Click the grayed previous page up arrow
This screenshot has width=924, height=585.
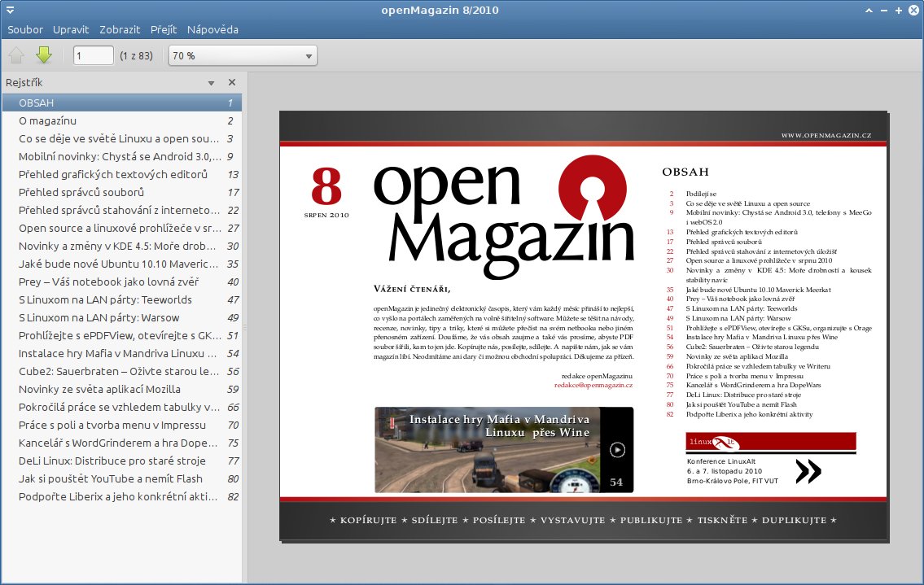[16, 55]
